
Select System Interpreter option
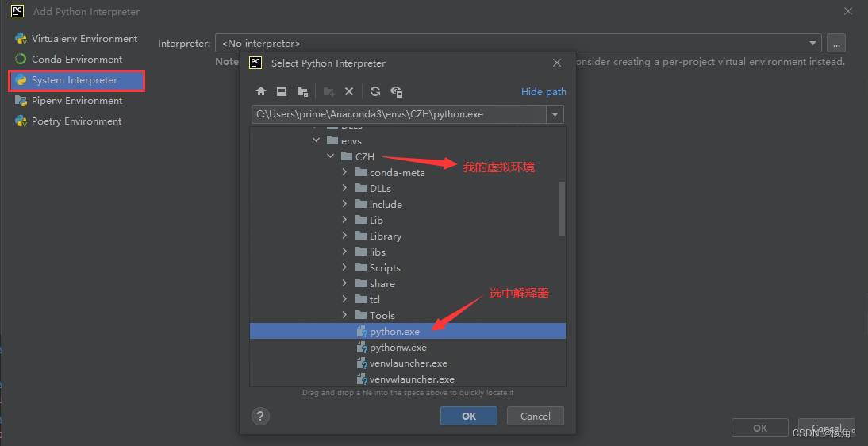point(76,80)
